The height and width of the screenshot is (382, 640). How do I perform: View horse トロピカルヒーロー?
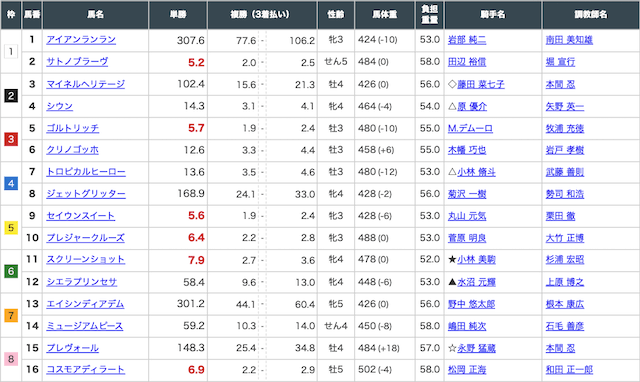[86, 172]
